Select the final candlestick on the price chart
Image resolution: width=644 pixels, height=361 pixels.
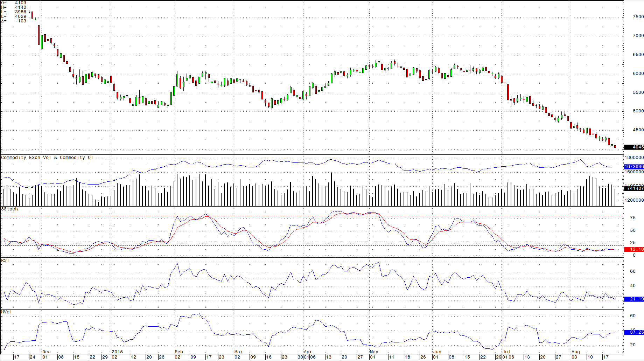pyautogui.click(x=615, y=146)
